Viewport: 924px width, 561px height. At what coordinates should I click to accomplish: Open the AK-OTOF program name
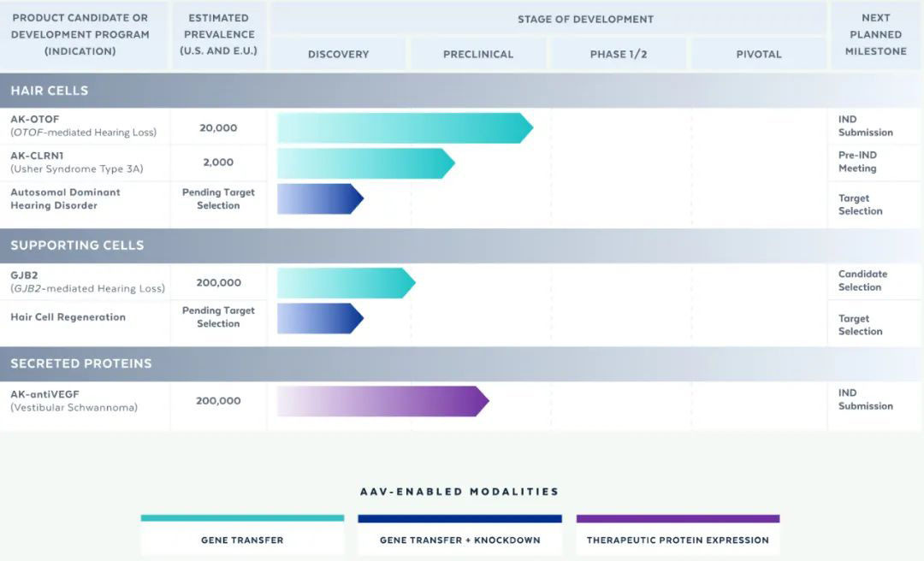(35, 120)
